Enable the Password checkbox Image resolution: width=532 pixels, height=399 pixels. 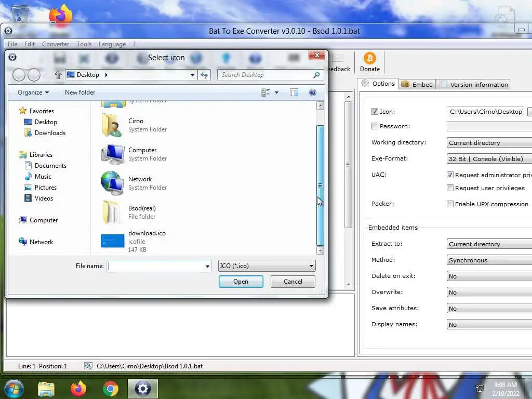click(x=375, y=126)
